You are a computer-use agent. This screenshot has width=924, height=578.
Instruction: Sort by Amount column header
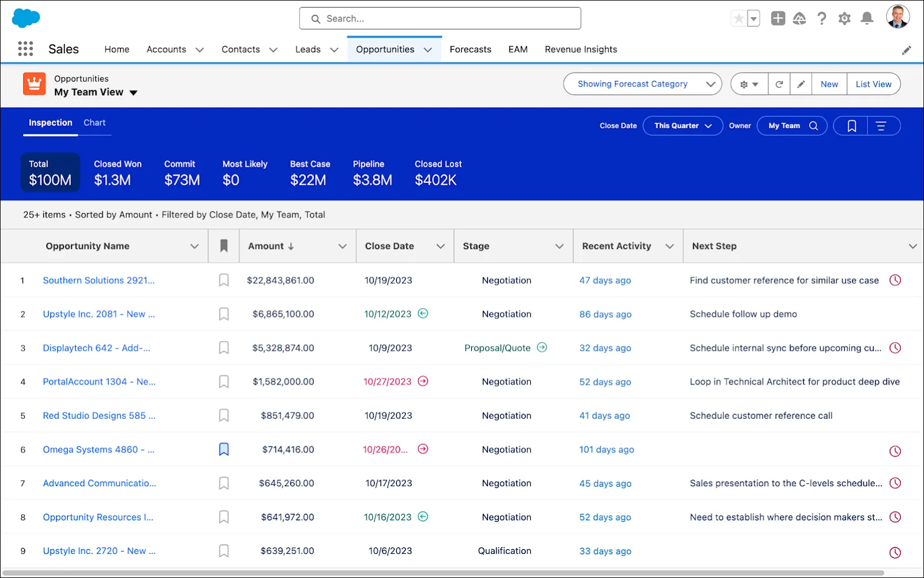point(271,246)
